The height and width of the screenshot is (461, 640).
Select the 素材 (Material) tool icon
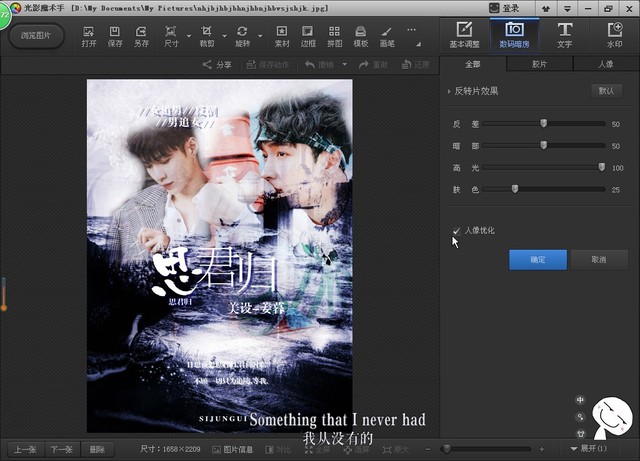(281, 37)
